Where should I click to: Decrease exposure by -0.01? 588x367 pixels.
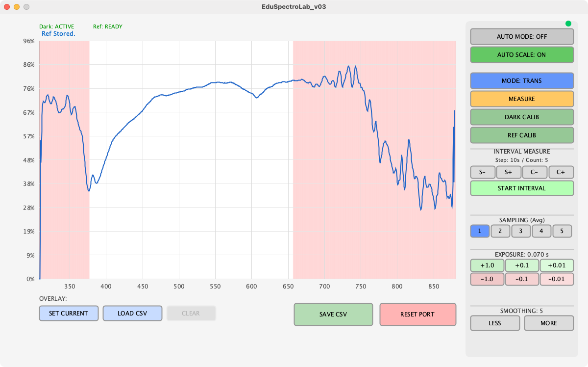556,279
